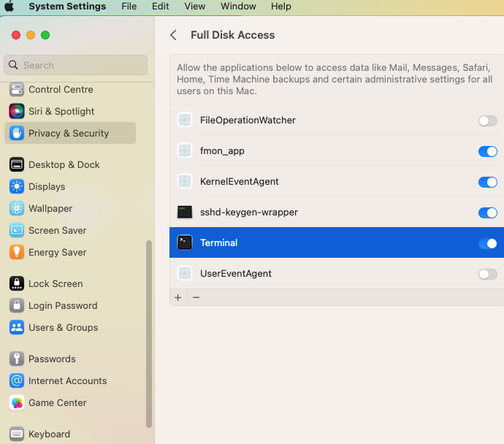The image size is (504, 444).
Task: Go back using the chevron arrow
Action: click(x=174, y=35)
